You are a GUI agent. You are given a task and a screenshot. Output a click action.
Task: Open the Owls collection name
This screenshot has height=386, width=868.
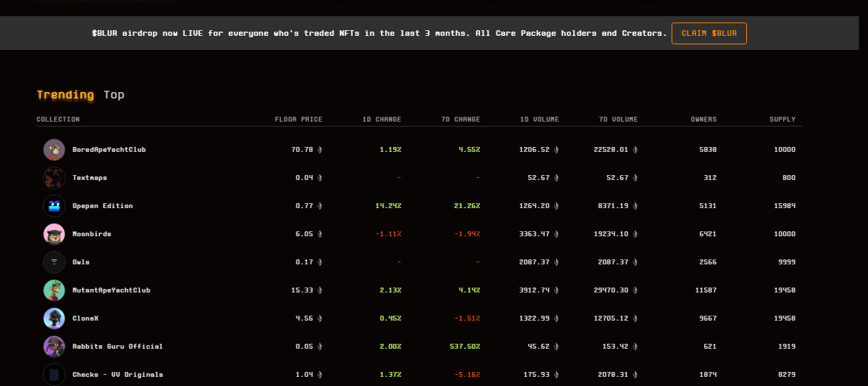pyautogui.click(x=81, y=262)
